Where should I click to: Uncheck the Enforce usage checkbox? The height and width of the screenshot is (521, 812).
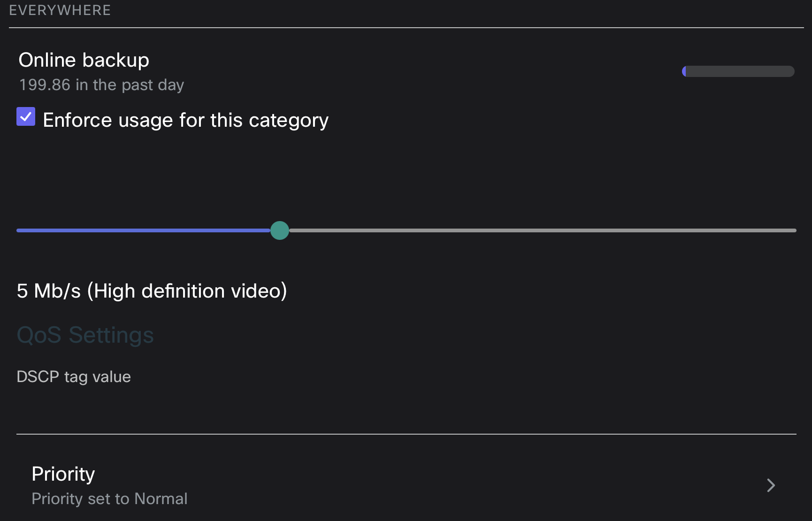[26, 117]
